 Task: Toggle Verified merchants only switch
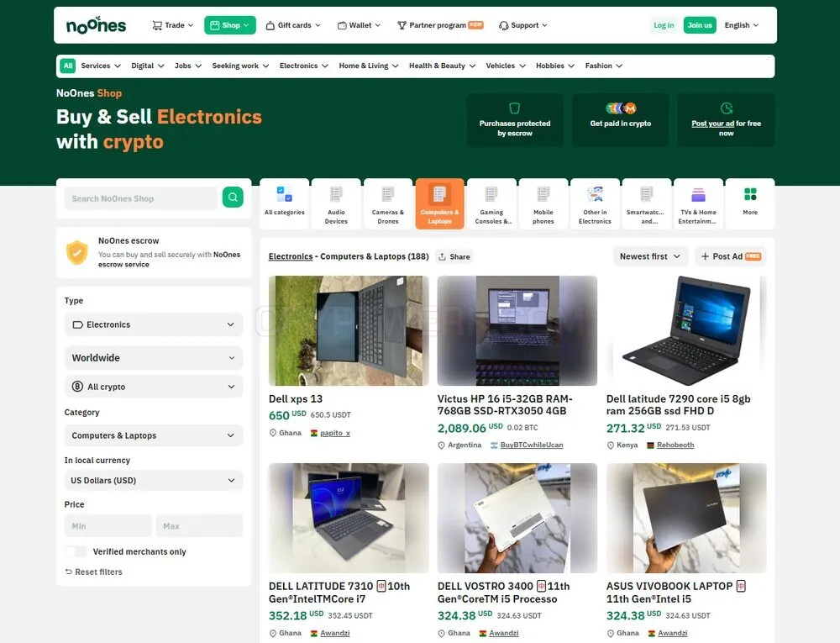76,551
